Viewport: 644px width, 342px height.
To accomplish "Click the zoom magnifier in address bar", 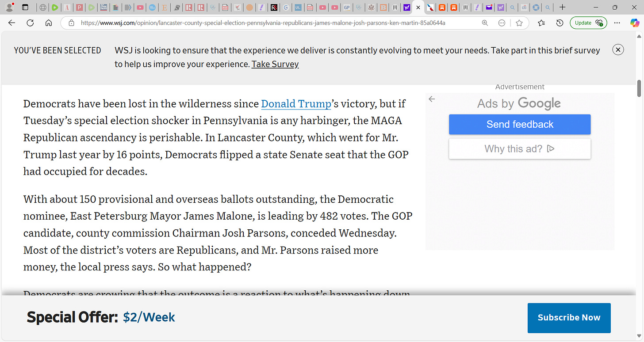I will 485,23.
